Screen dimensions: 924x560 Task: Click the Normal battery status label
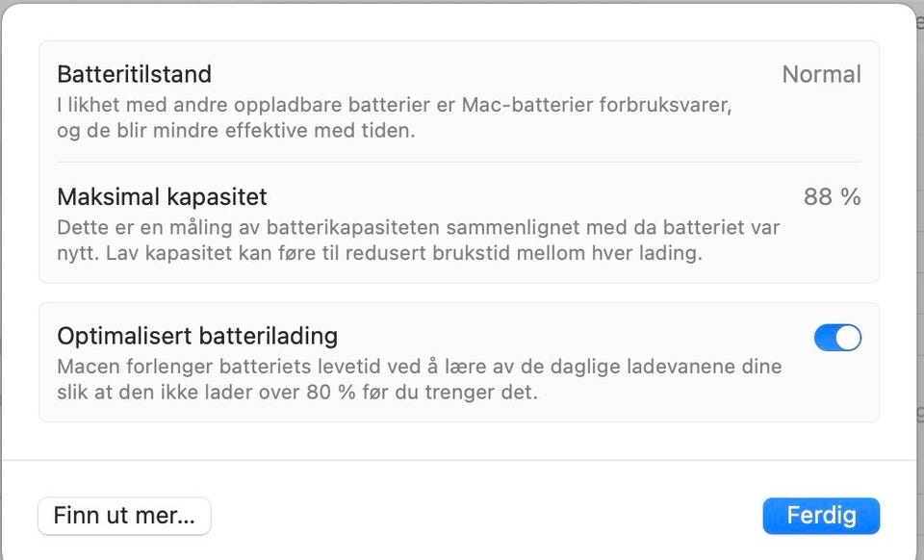(820, 74)
